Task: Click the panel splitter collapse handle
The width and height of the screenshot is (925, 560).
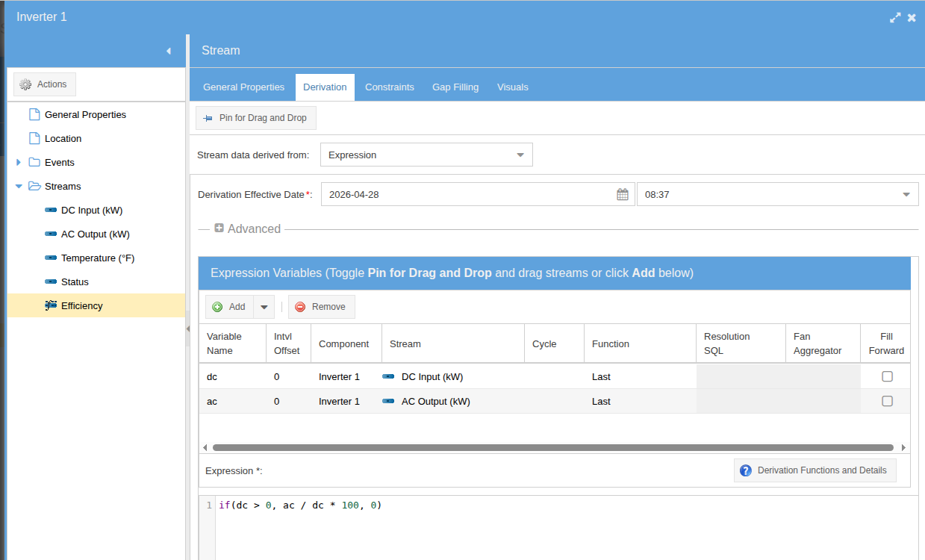Action: pos(187,329)
